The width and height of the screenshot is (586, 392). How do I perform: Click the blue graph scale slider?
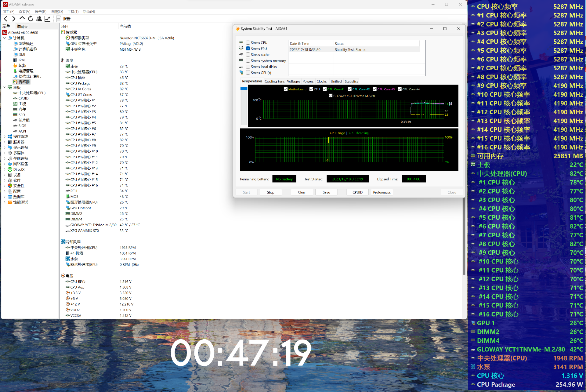click(244, 89)
